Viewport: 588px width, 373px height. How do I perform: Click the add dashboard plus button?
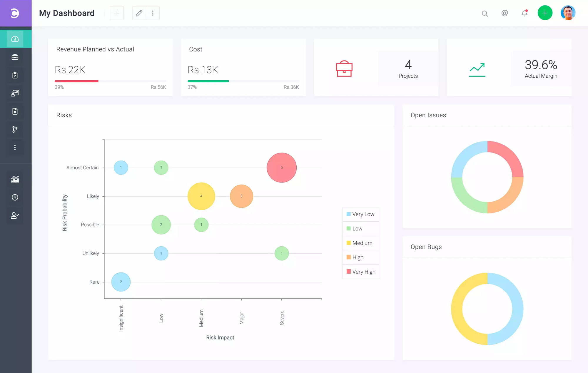coord(117,13)
